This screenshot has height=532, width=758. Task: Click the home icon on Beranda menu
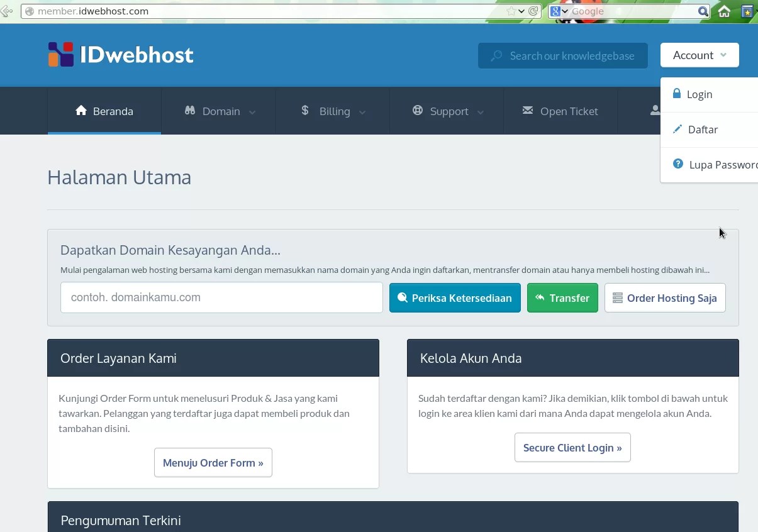[81, 110]
